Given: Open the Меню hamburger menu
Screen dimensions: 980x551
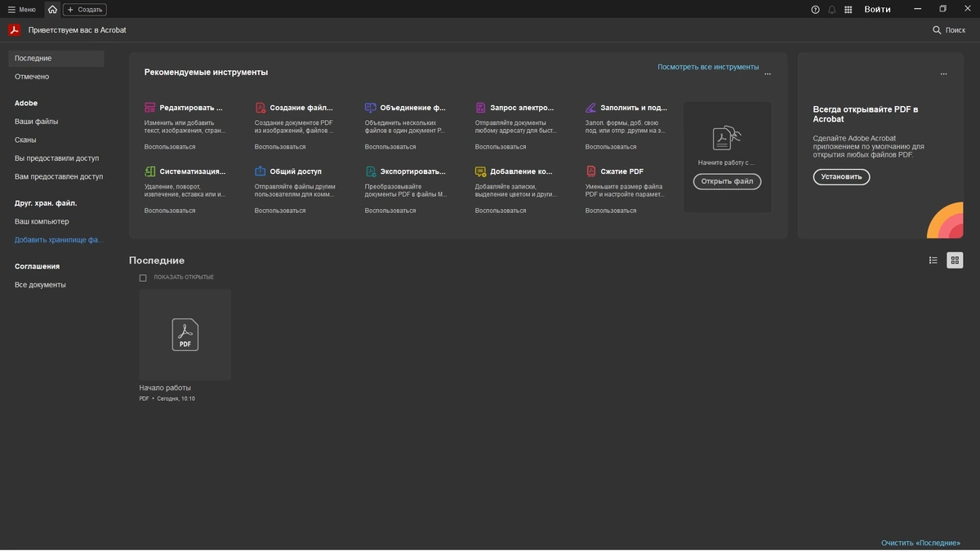Looking at the screenshot, I should pyautogui.click(x=22, y=10).
